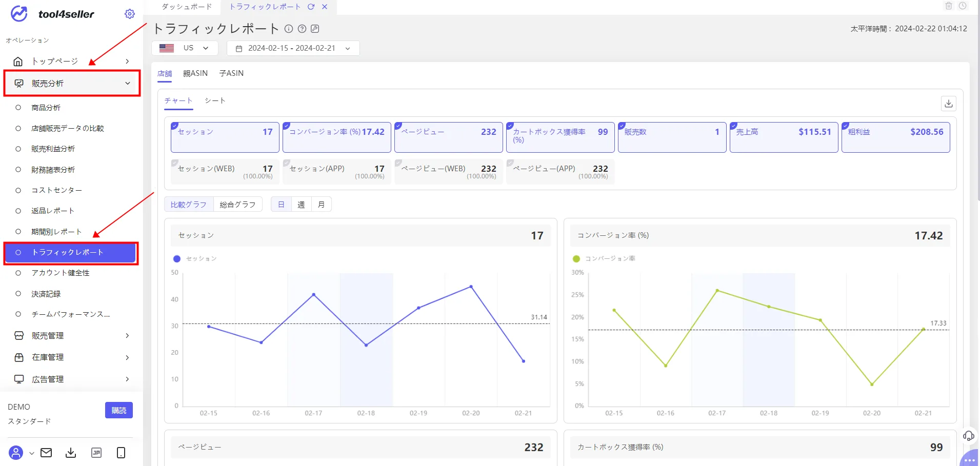Click the download export icon above metric cards

click(949, 104)
